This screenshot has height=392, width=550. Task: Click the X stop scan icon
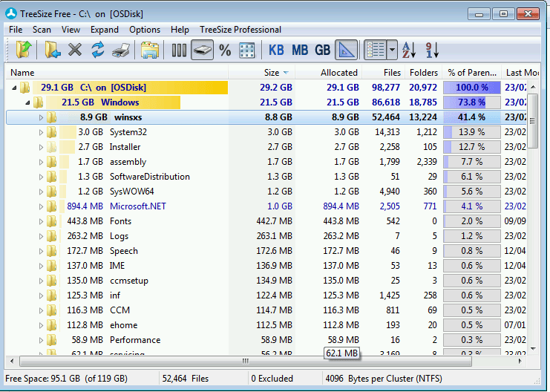pos(75,50)
